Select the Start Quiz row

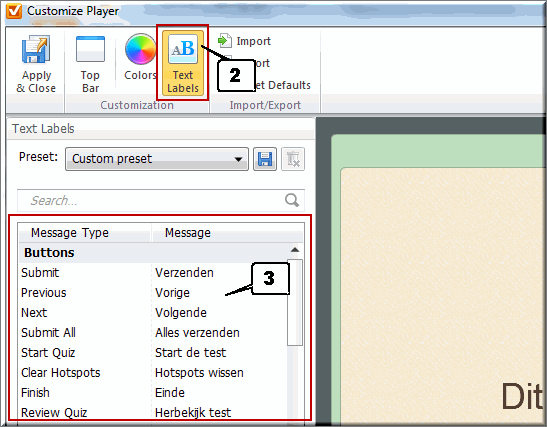click(153, 353)
